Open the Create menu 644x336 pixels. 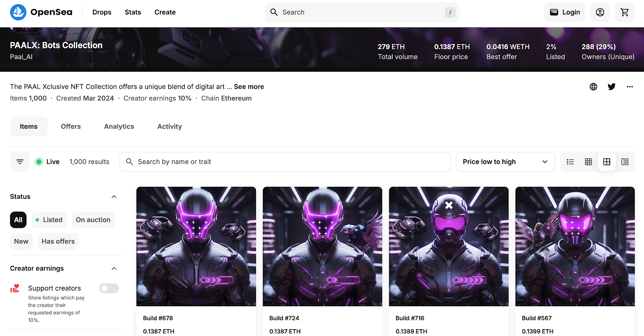[165, 12]
